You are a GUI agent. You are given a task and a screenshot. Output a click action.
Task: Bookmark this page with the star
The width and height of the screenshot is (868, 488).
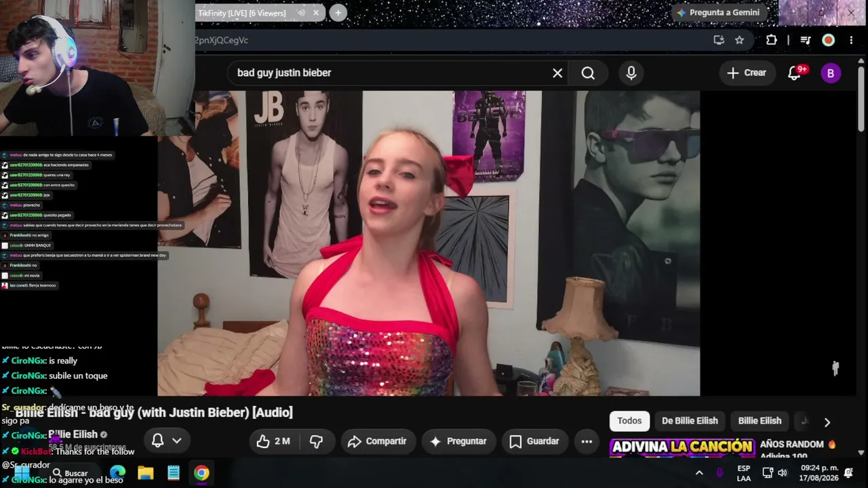(739, 40)
